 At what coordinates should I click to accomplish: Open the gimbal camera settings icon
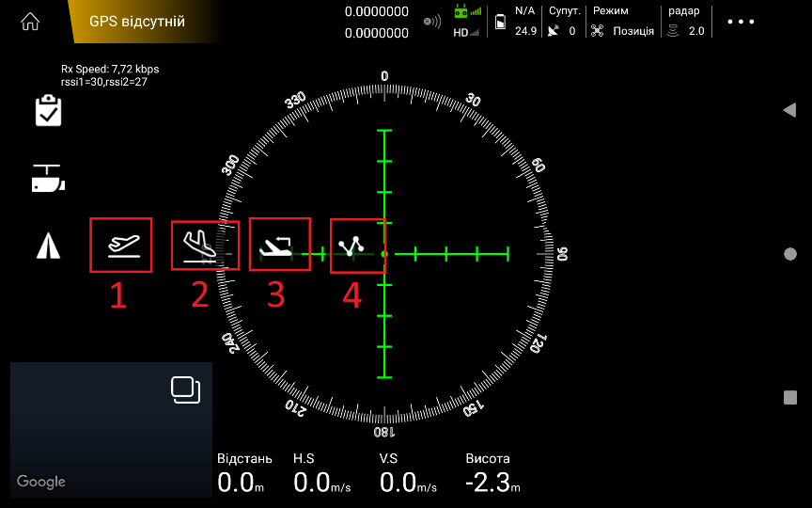(48, 178)
